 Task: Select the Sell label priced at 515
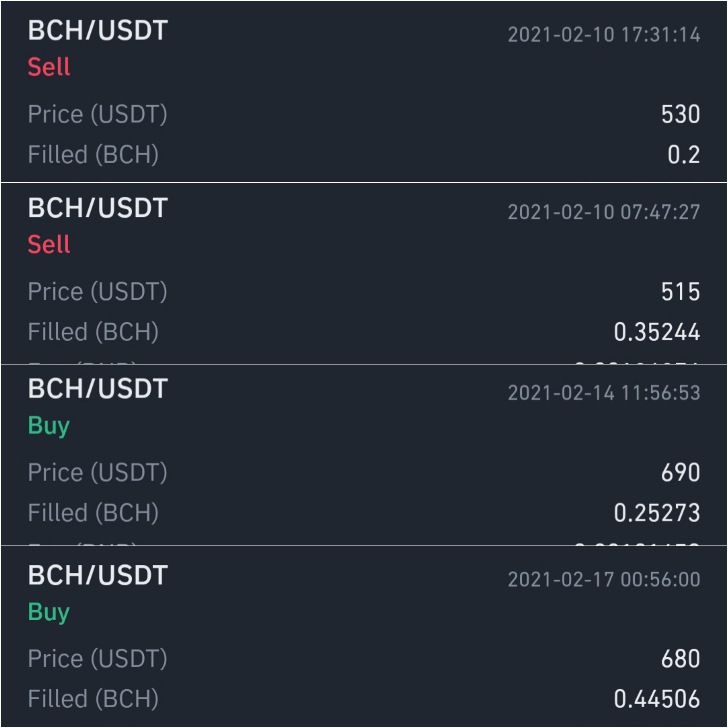click(49, 244)
